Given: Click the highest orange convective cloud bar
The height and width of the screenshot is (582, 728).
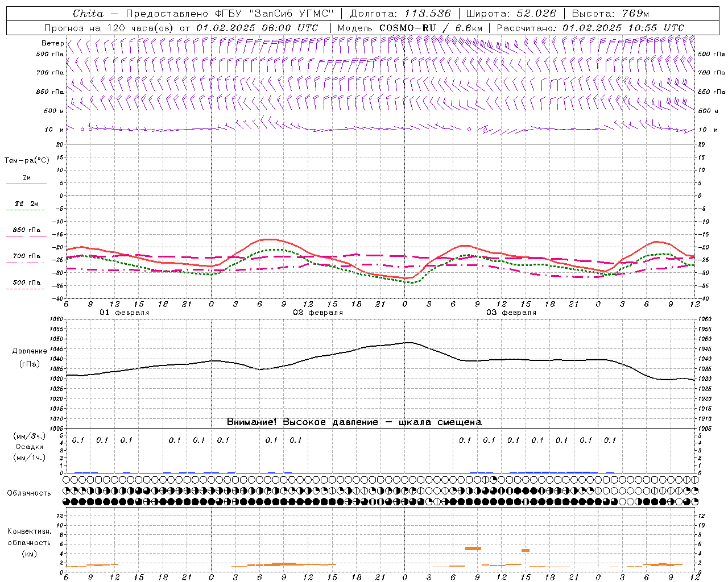Looking at the screenshot, I should (473, 548).
